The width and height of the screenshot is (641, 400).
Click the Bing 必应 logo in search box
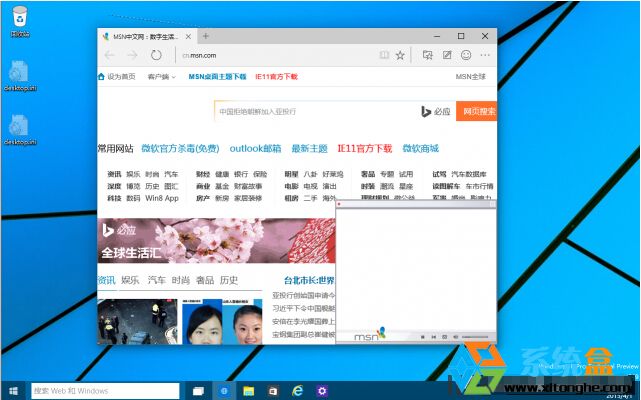pos(436,111)
